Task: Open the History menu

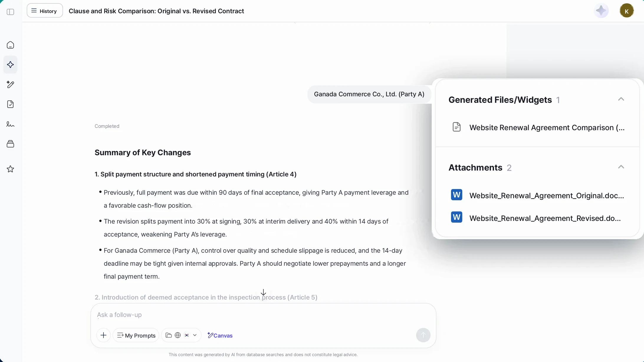Action: pyautogui.click(x=45, y=11)
